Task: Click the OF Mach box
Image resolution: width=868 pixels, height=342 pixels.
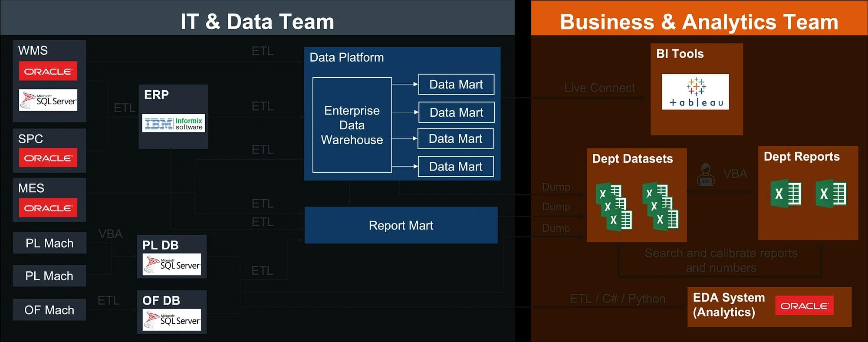Action: (49, 310)
